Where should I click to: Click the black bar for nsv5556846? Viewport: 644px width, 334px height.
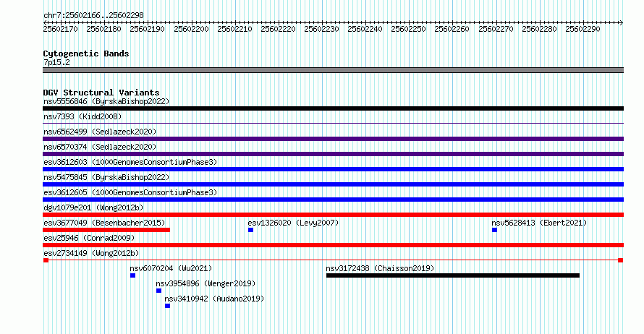[333, 108]
